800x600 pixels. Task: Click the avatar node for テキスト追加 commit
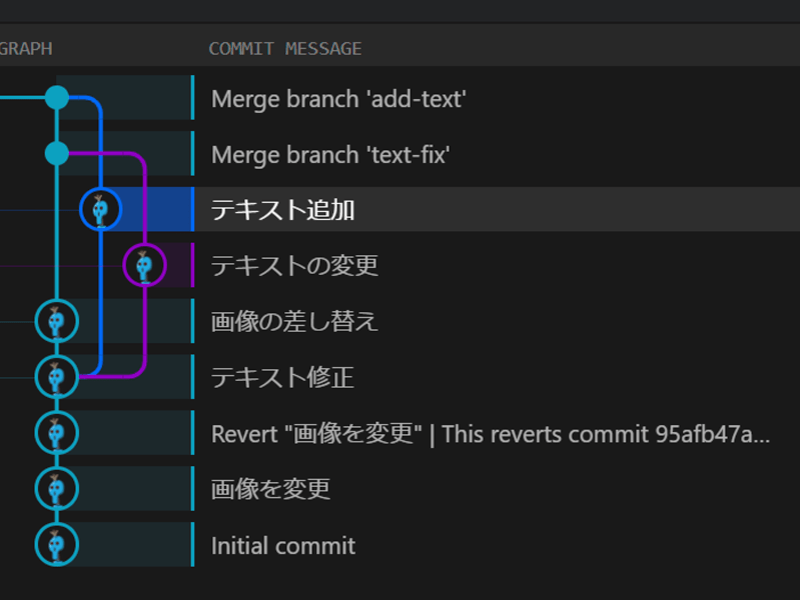pyautogui.click(x=100, y=210)
